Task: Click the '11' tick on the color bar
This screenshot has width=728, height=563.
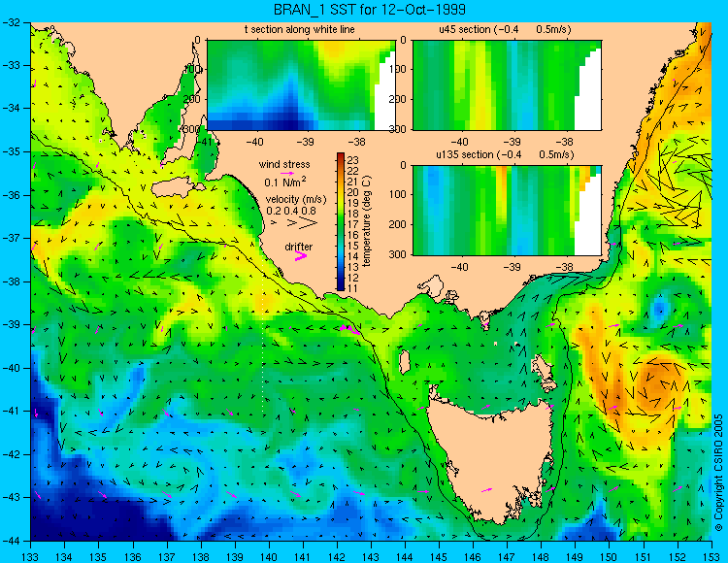Action: pos(352,288)
